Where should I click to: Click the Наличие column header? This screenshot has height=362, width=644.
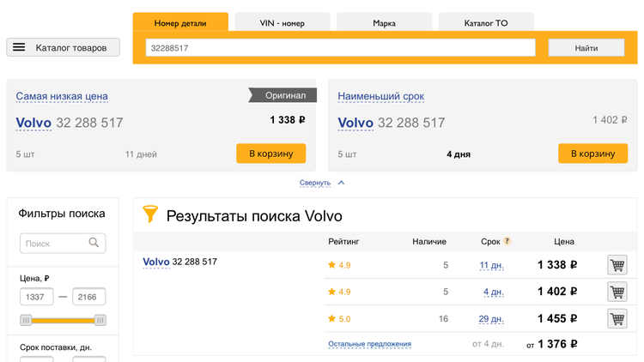click(429, 241)
